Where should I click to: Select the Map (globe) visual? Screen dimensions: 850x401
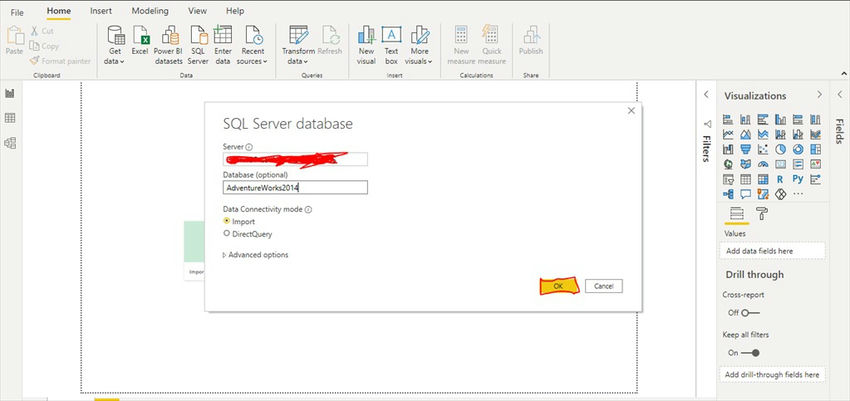click(x=728, y=164)
